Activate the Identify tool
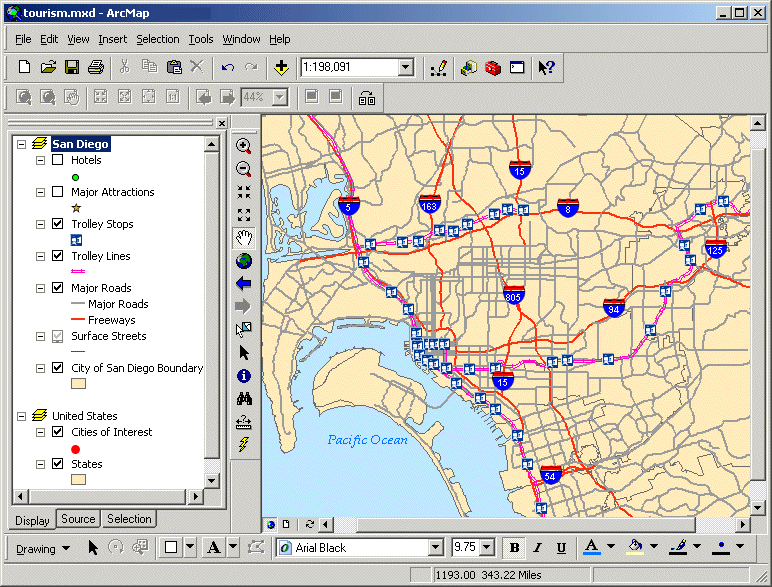The height and width of the screenshot is (587, 772). pyautogui.click(x=244, y=376)
